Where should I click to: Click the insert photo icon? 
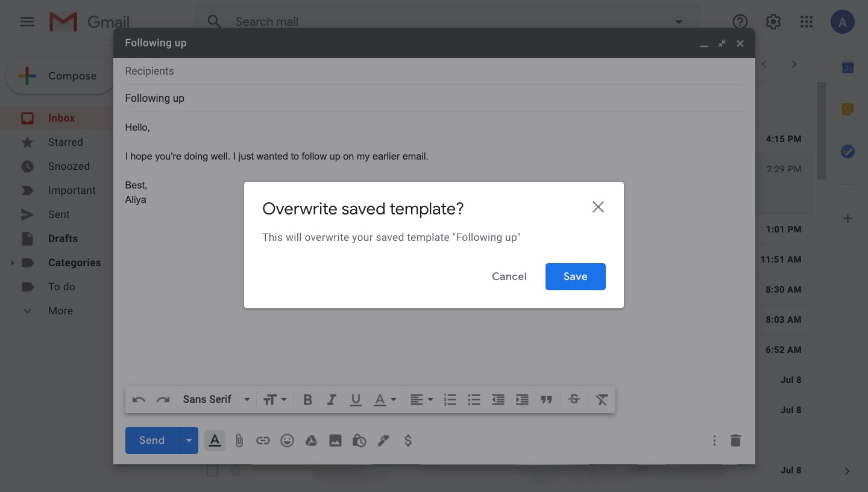click(x=335, y=441)
